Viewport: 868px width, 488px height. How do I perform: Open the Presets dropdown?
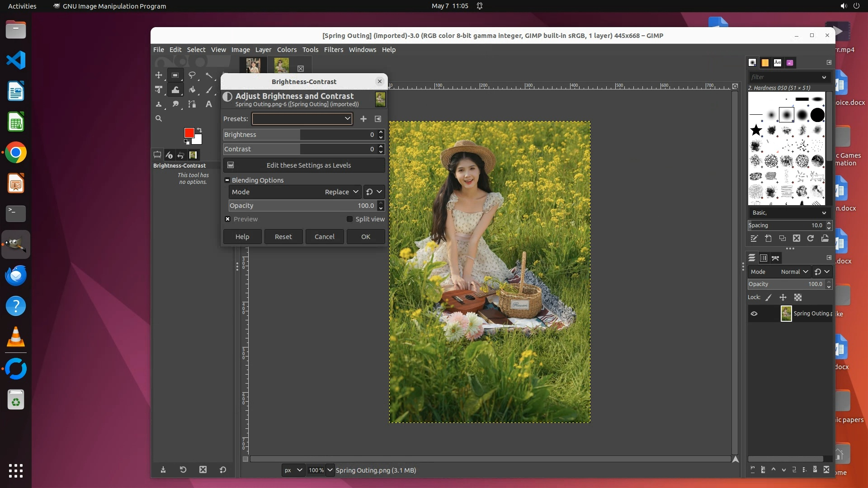point(302,119)
